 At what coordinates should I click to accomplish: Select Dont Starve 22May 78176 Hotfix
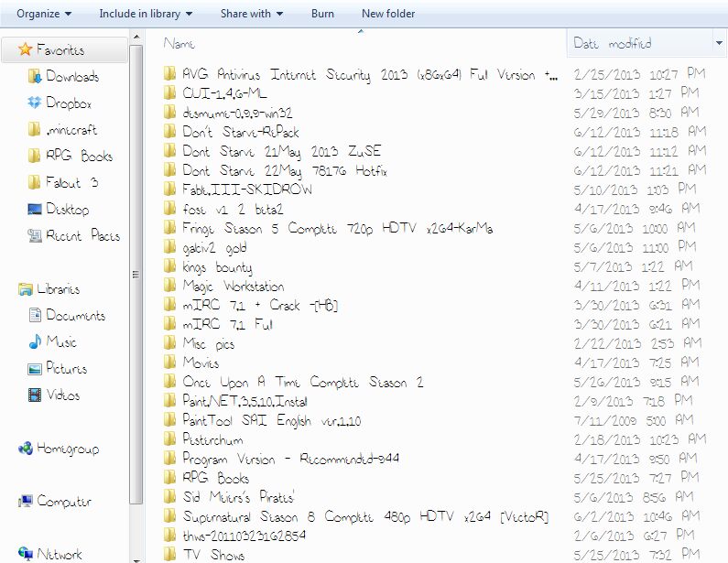click(x=285, y=171)
